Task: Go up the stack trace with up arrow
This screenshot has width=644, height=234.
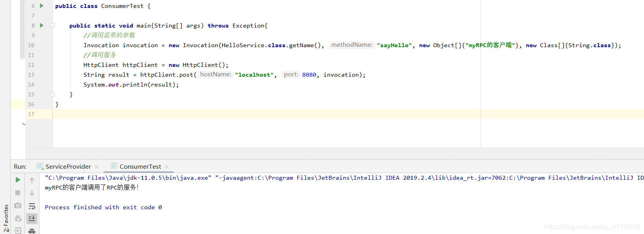Action: [x=32, y=181]
